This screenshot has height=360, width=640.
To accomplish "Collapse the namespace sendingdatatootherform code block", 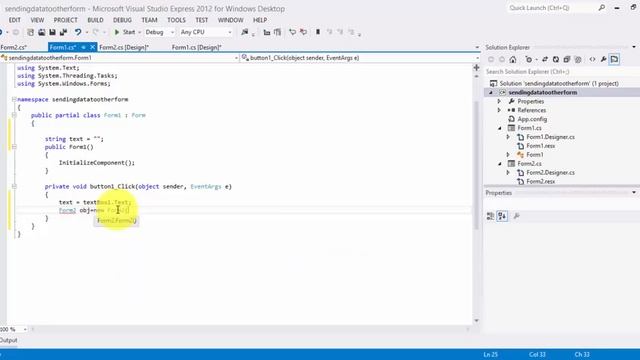I will point(14,99).
